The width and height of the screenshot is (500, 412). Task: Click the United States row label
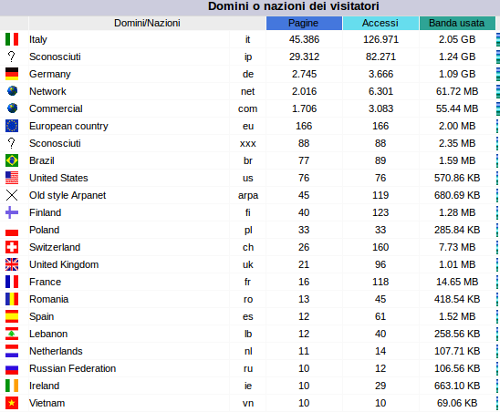click(59, 178)
